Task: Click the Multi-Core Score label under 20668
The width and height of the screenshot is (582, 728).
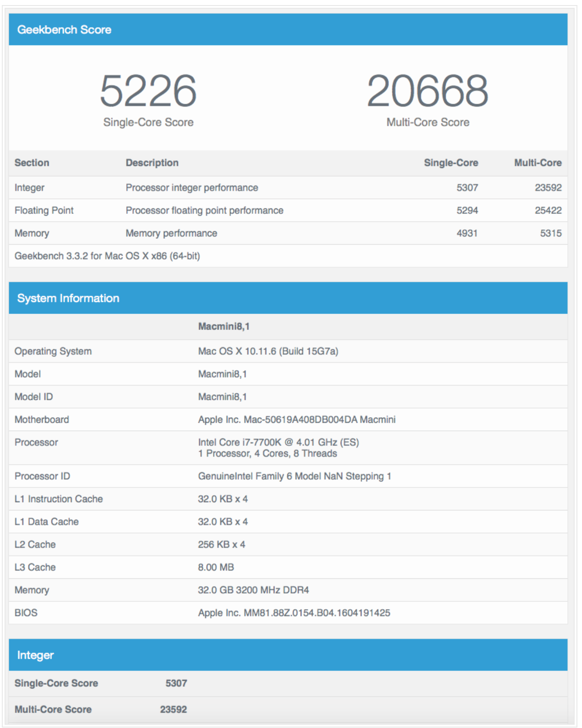Action: pyautogui.click(x=428, y=122)
